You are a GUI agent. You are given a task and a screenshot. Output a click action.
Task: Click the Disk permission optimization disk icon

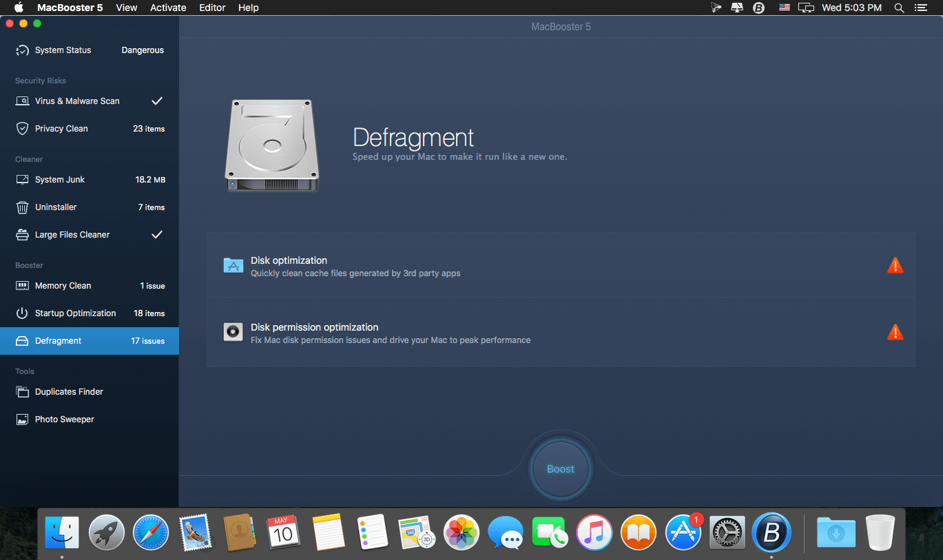(234, 332)
